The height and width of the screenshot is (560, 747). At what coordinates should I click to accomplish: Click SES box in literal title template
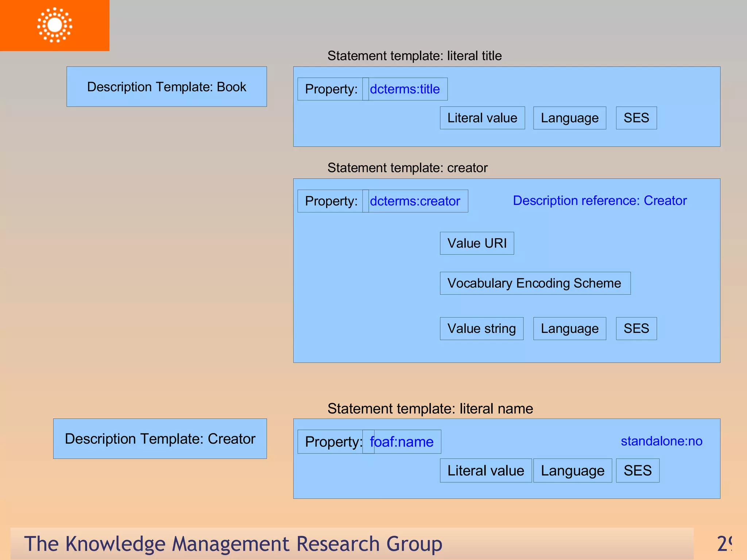point(636,118)
